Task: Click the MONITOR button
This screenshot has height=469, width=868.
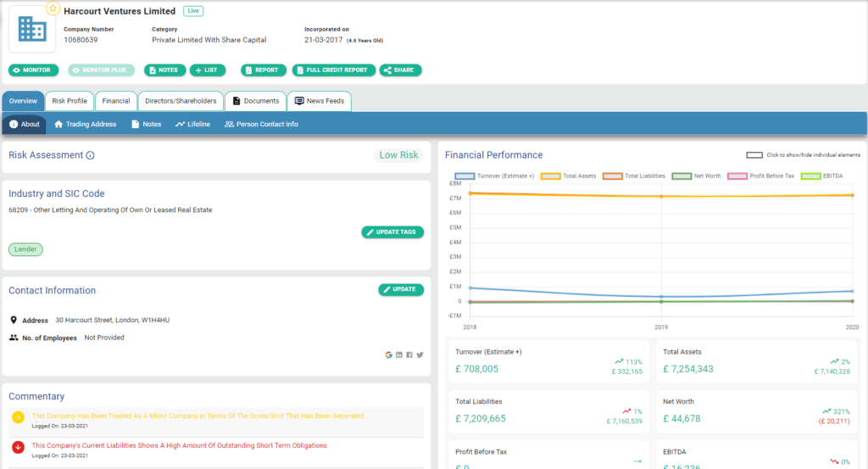Action: [x=33, y=70]
